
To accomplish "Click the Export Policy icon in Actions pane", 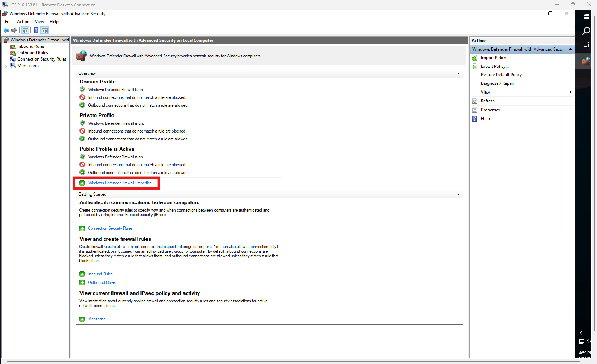I will (475, 66).
